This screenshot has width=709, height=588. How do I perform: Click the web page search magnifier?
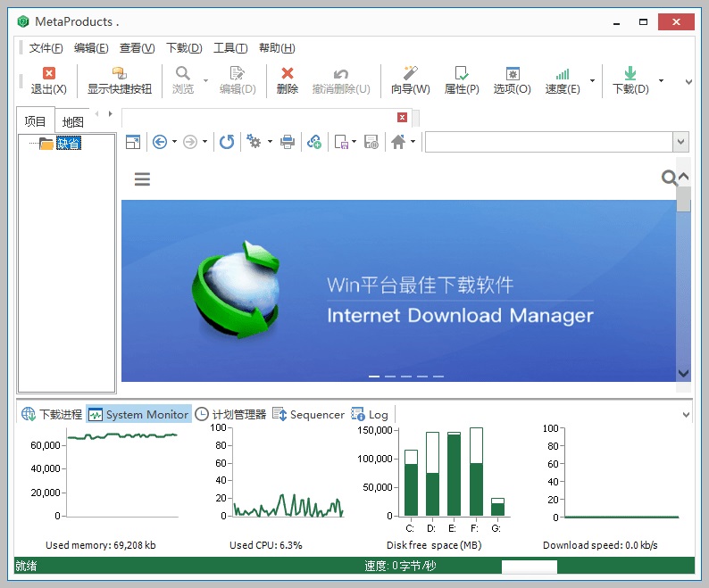click(x=669, y=178)
